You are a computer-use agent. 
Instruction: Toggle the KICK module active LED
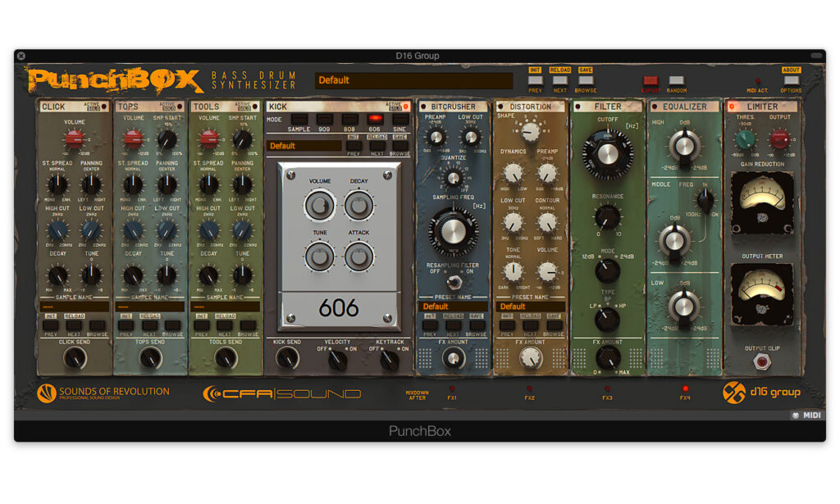(405, 107)
